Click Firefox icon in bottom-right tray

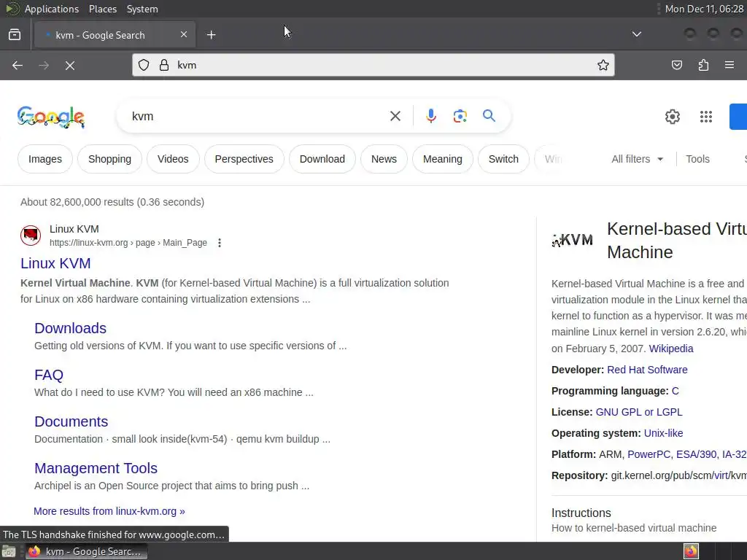tap(691, 551)
